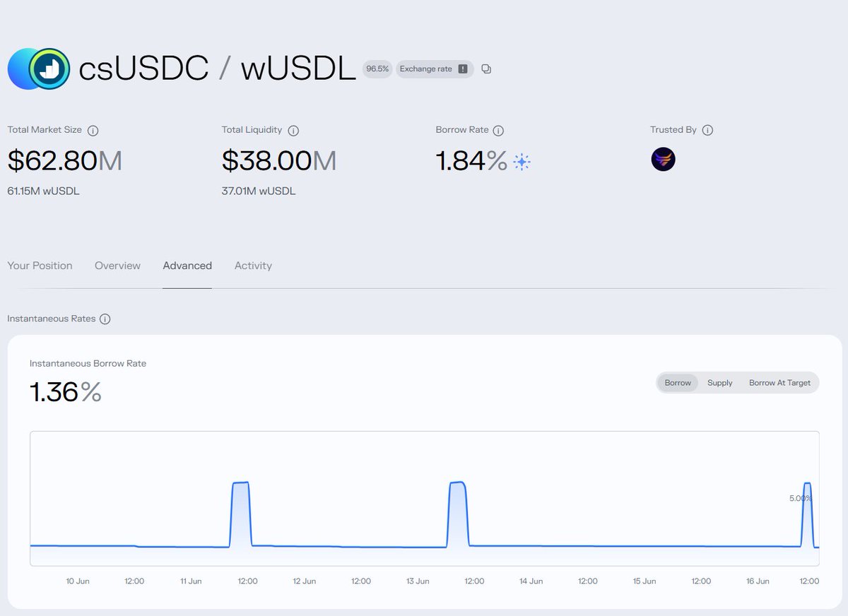848x616 pixels.
Task: Click the $38.00M total liquidity value
Action: [279, 161]
